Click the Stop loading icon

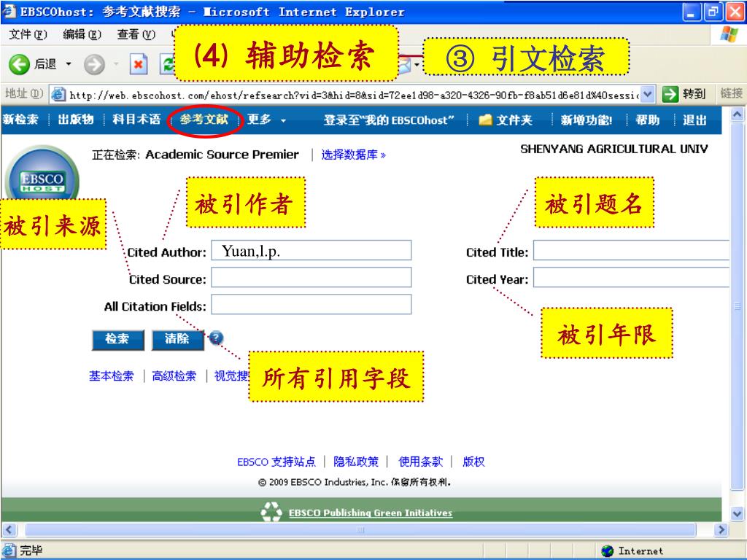click(x=138, y=64)
